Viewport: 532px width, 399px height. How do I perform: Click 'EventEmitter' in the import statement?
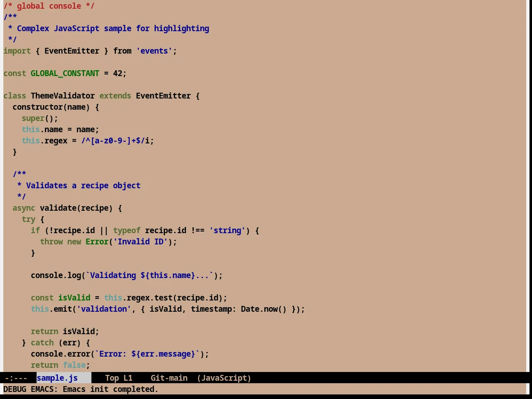[72, 51]
